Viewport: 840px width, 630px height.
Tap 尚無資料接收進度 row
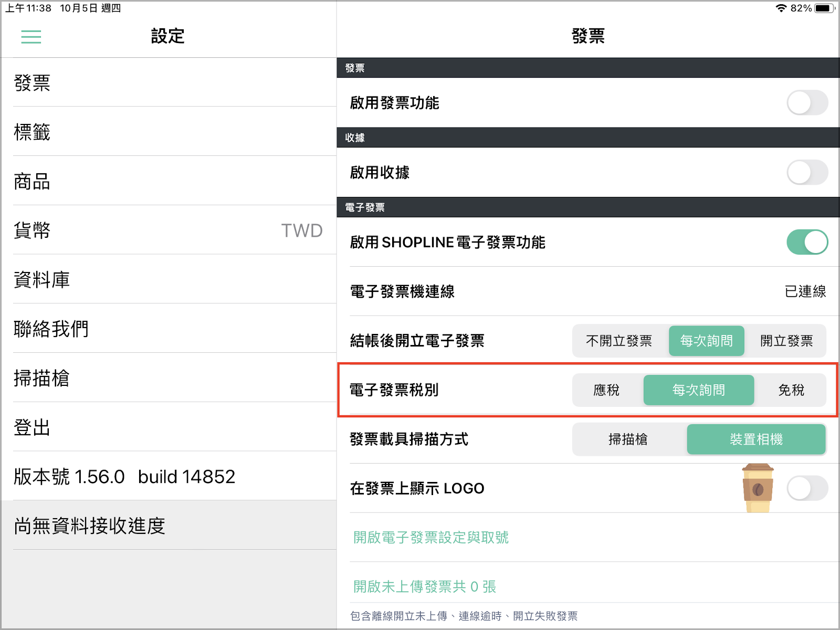pos(169,526)
